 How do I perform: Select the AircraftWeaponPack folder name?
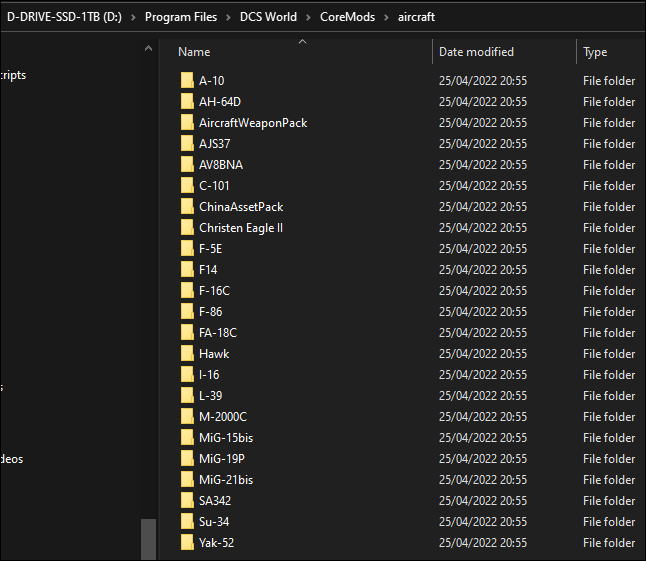[253, 123]
